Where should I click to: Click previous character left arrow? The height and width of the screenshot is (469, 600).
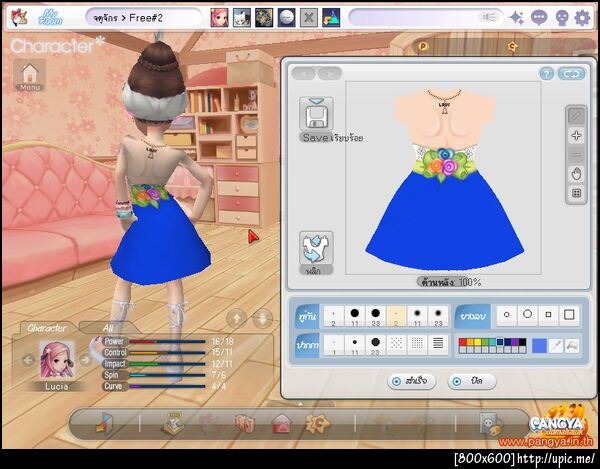point(28,360)
